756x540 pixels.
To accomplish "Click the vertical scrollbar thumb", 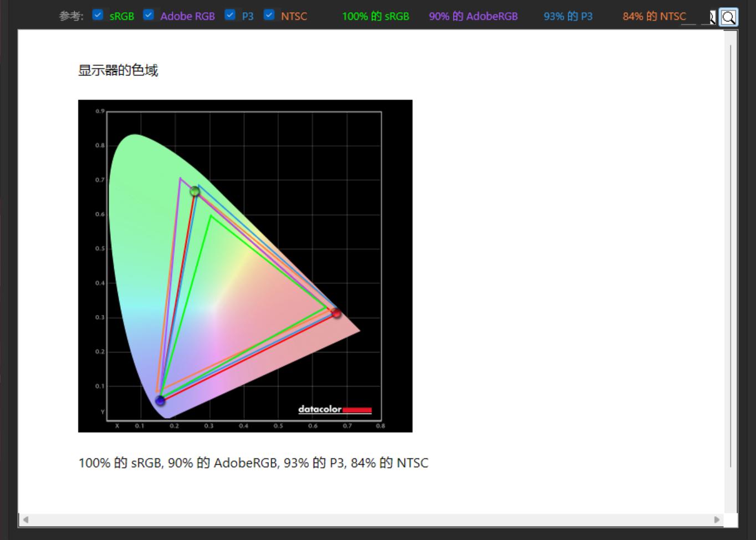I will click(731, 255).
